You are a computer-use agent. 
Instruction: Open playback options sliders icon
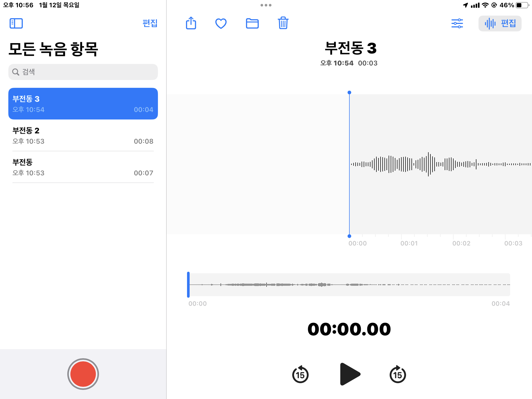click(457, 23)
